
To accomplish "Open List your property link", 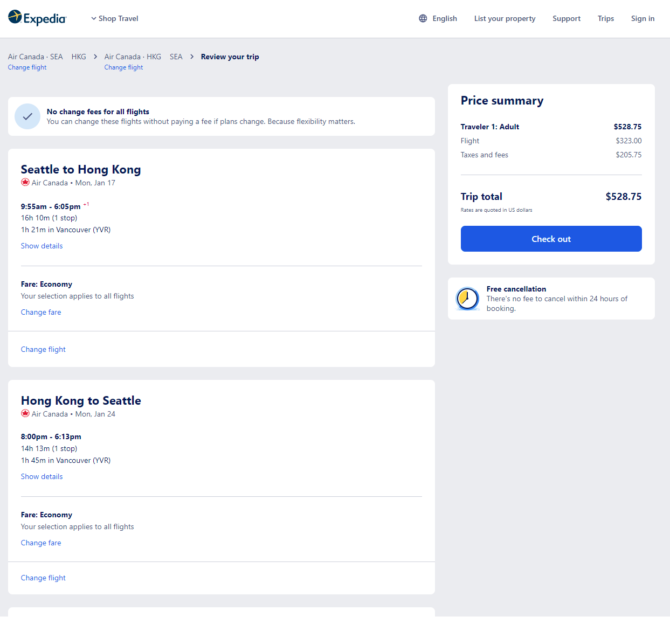I will coord(504,18).
